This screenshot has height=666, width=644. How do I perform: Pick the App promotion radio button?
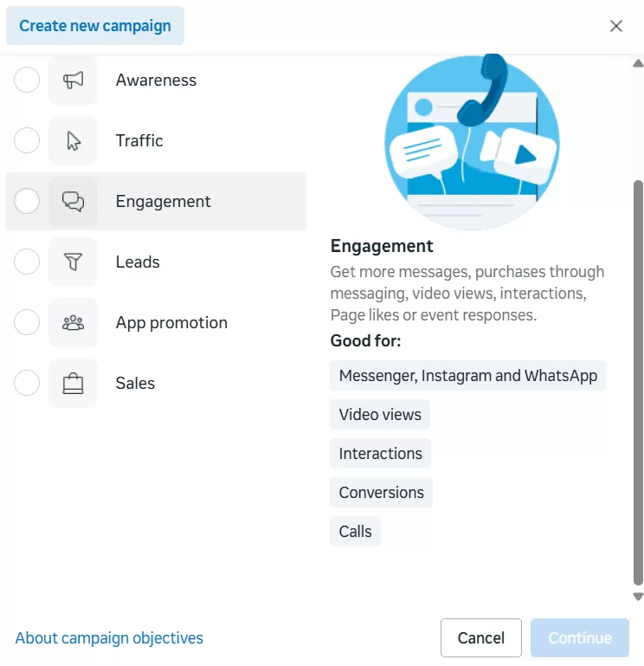pyautogui.click(x=27, y=323)
